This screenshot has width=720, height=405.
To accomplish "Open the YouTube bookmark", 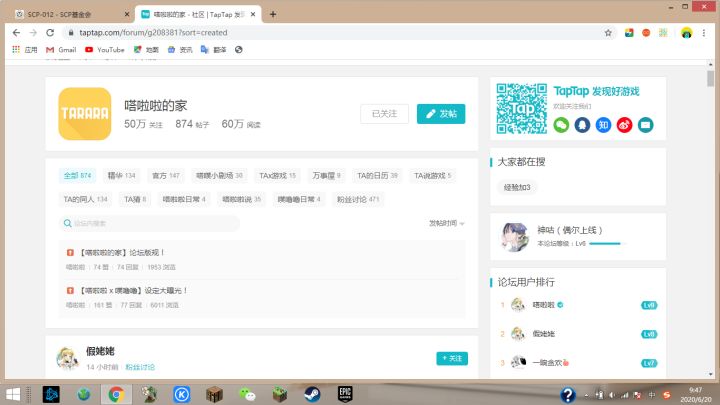I will tap(105, 50).
